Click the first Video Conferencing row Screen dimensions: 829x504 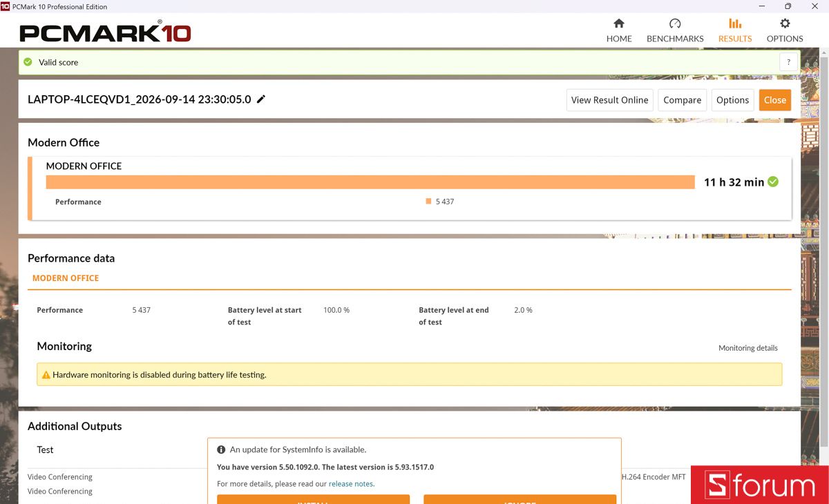coord(60,477)
